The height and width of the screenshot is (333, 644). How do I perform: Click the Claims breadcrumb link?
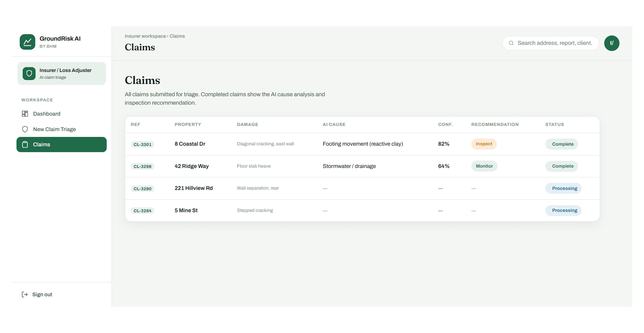[x=177, y=36]
